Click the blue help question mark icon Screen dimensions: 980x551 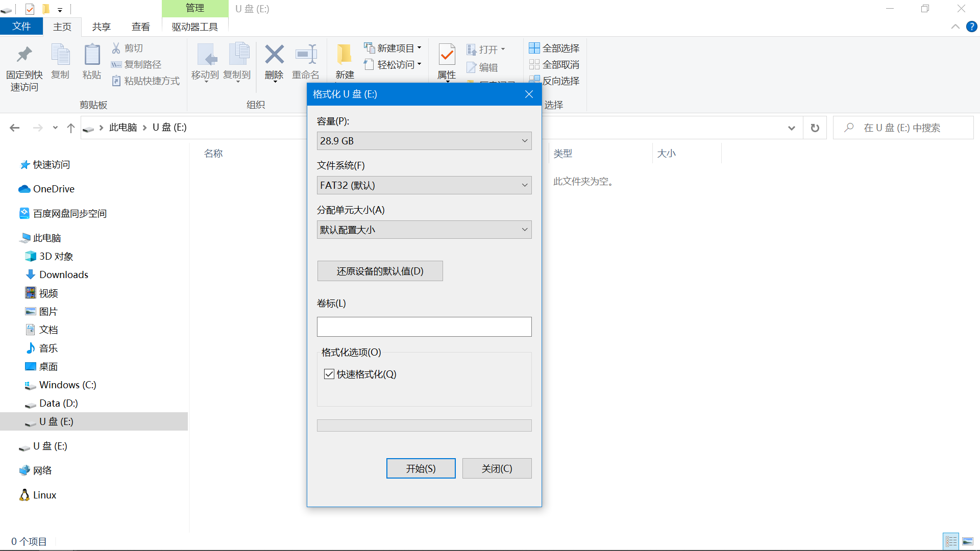coord(971,27)
